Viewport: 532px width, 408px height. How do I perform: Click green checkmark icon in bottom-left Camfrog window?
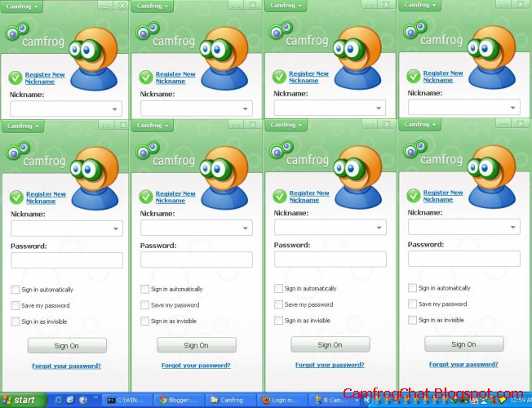(x=16, y=197)
